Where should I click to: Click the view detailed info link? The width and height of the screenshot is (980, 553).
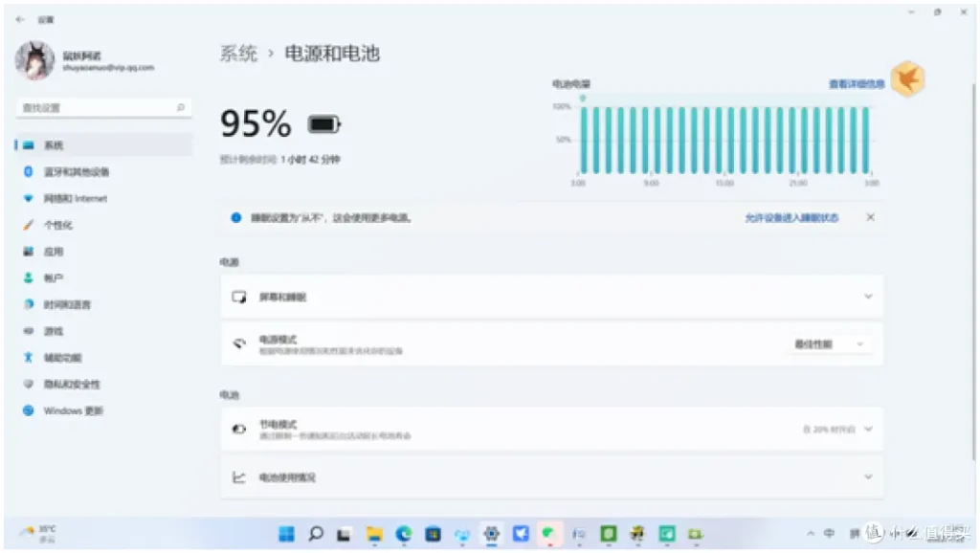click(x=857, y=84)
